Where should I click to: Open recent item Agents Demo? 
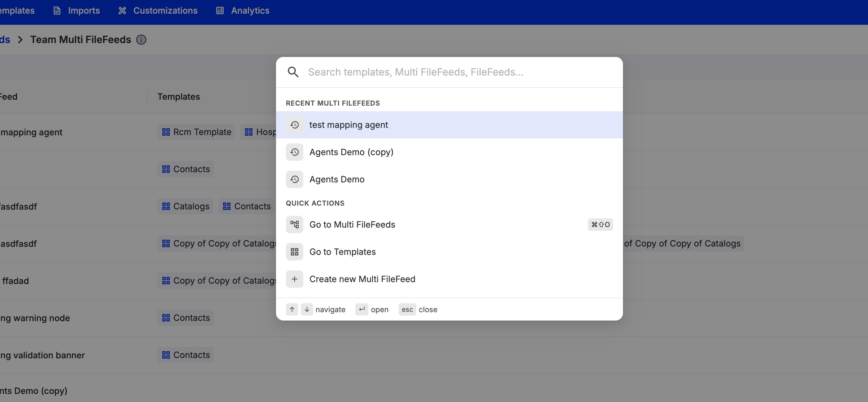pyautogui.click(x=449, y=179)
